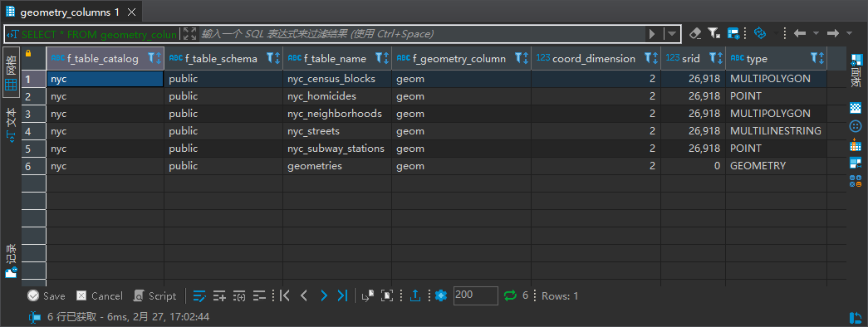Go to previous row icon

click(x=303, y=296)
